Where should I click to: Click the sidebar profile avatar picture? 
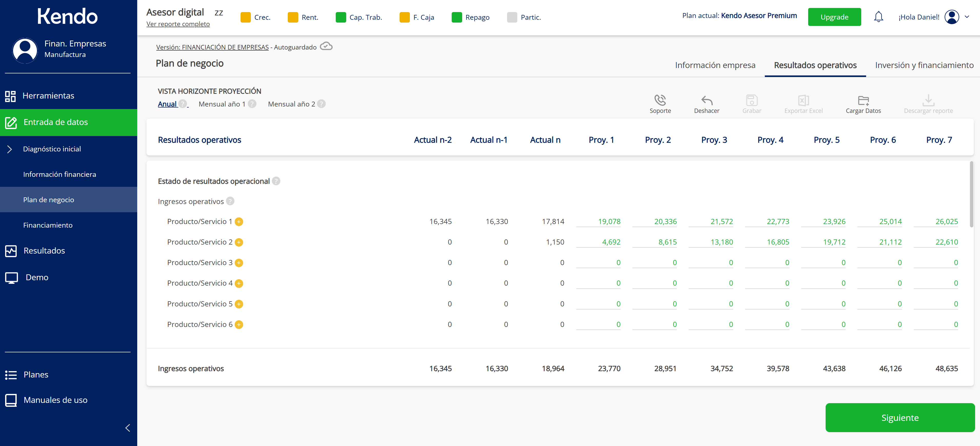point(25,50)
